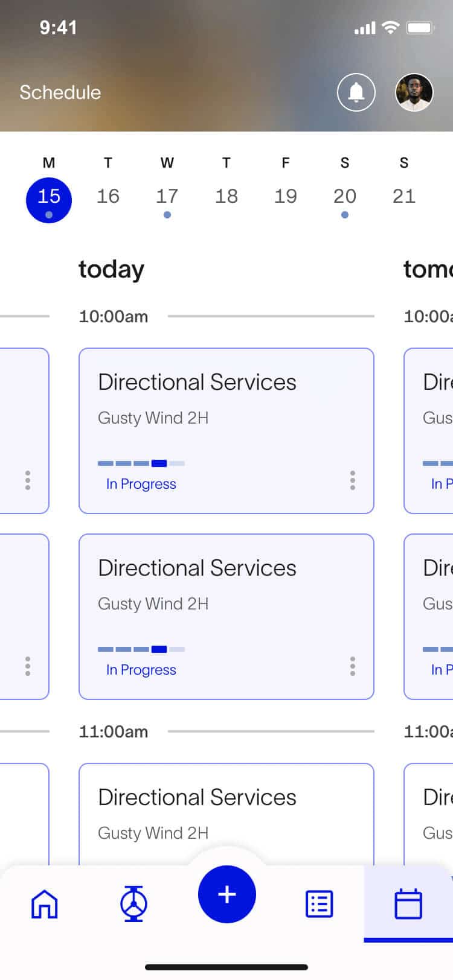Choose Saturday 20 in the week strip
The height and width of the screenshot is (980, 453).
pyautogui.click(x=345, y=196)
